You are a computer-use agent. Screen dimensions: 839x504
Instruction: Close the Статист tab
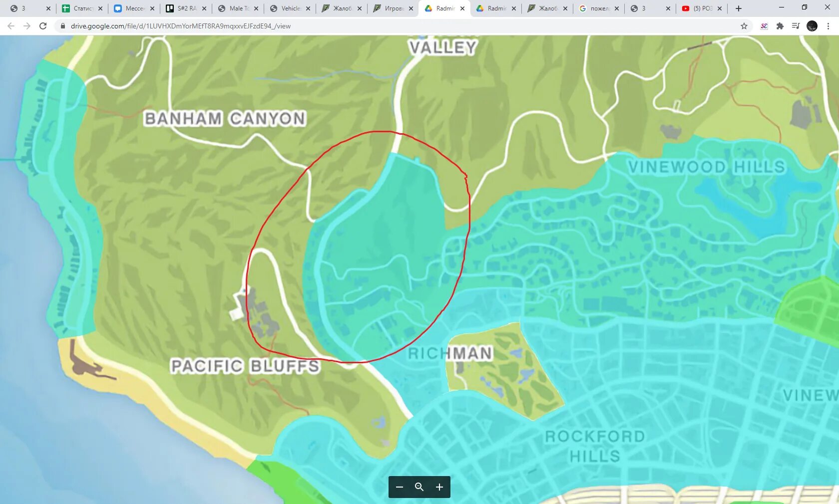click(100, 8)
